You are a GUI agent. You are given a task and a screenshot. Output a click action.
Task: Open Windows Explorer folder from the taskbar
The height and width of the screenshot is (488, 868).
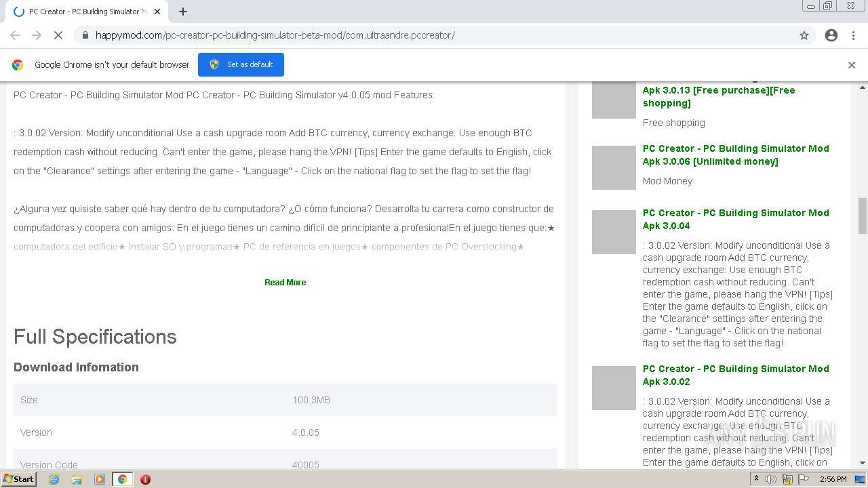pyautogui.click(x=77, y=479)
